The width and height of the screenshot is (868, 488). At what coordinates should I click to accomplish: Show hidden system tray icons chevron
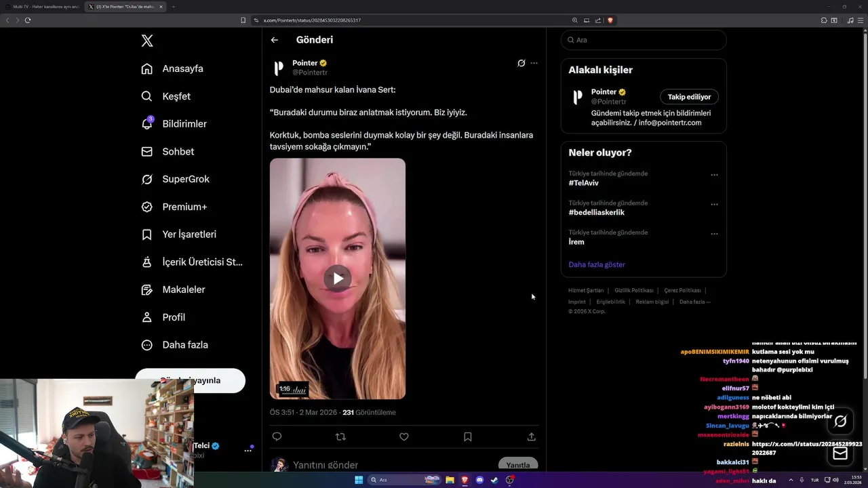791,480
